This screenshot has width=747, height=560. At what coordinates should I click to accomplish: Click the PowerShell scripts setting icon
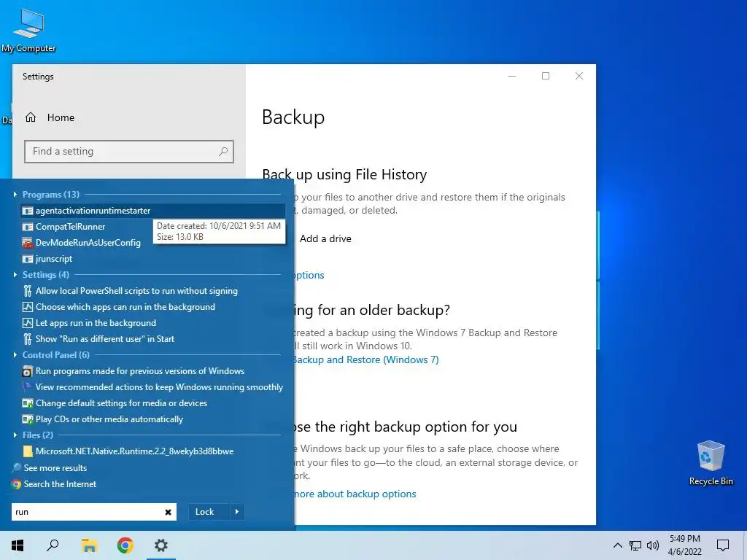[28, 291]
